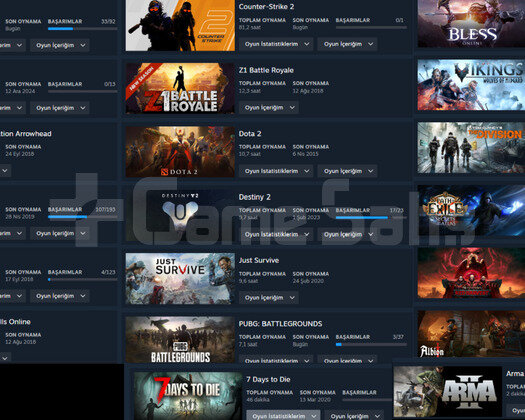Select the Vikings cover image
Viewport: 525px width, 420px height.
click(471, 85)
